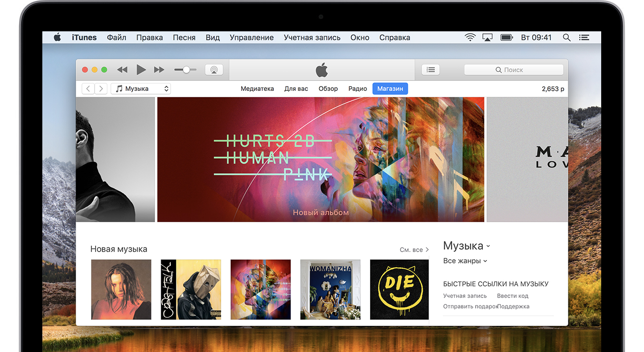Click the Новая музыка section heading
This screenshot has width=644, height=352.
pos(119,249)
